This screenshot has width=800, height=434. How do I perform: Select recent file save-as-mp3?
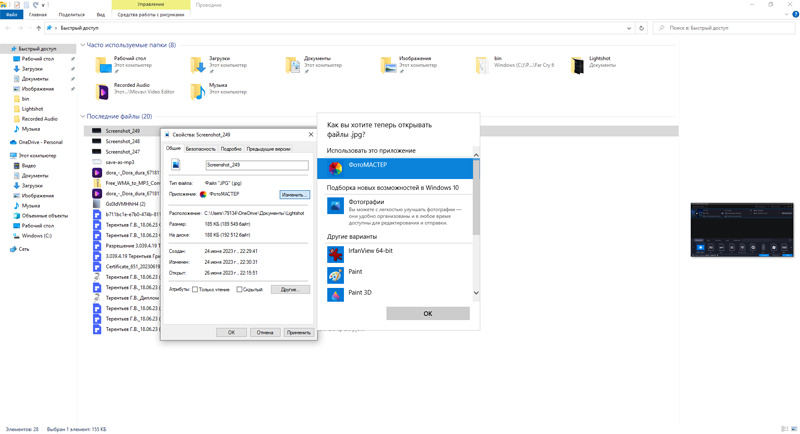(x=119, y=162)
